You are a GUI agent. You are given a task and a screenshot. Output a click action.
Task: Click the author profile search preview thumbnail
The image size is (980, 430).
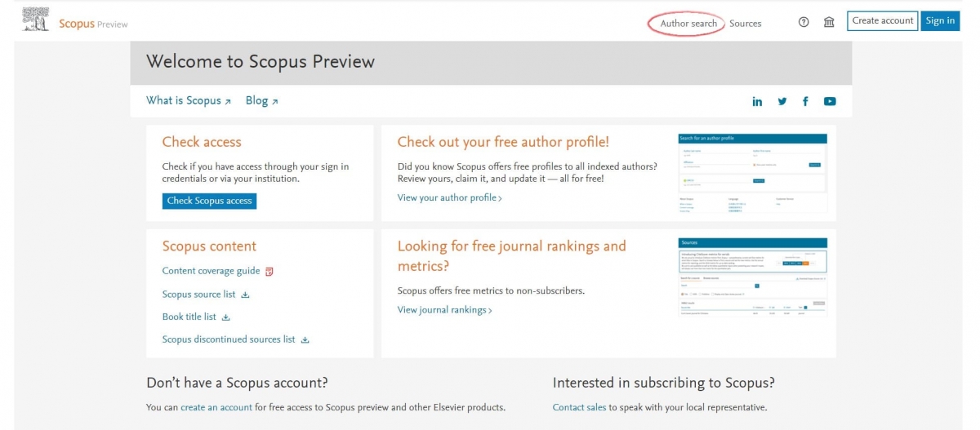coord(752,174)
